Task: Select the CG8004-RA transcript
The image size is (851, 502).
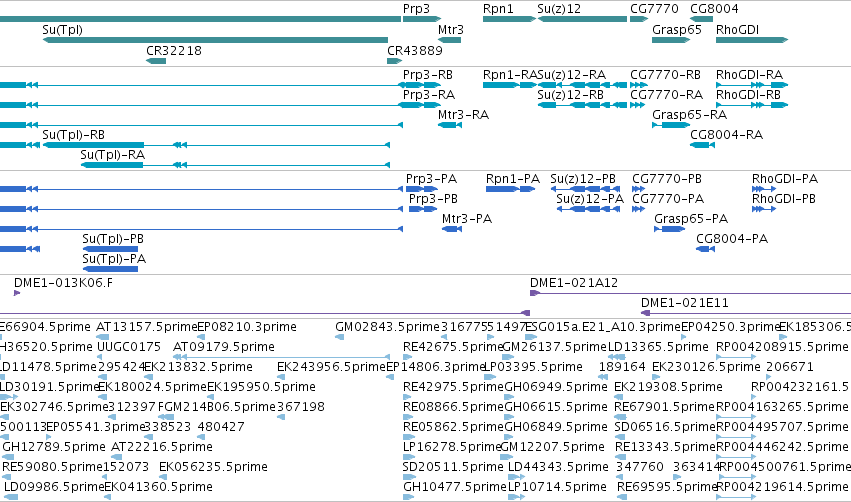Action: [x=702, y=145]
